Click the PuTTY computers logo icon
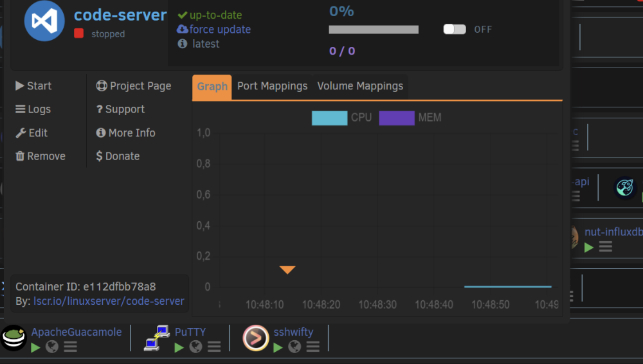 (x=157, y=338)
